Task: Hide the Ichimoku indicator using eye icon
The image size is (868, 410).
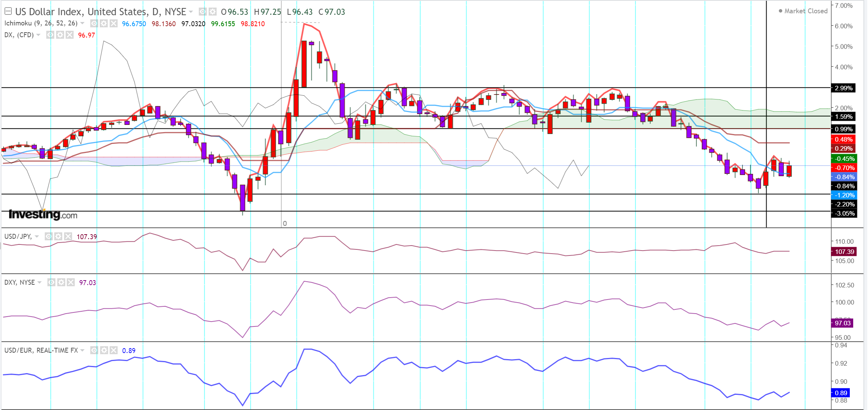Action: coord(94,24)
